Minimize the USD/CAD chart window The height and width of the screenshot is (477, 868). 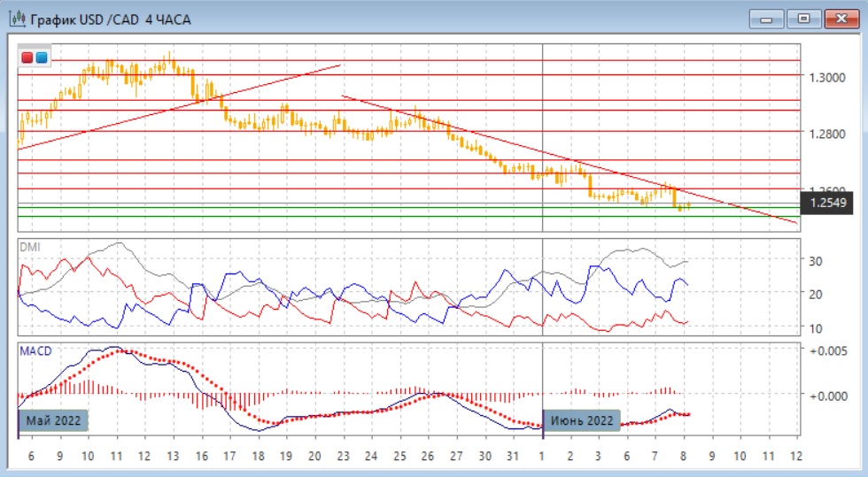pos(766,18)
